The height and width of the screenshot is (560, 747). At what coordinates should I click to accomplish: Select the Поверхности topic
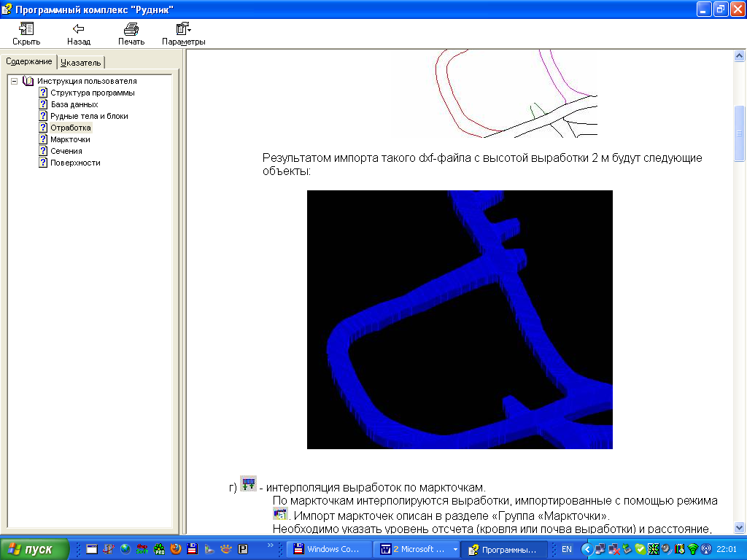(x=75, y=163)
